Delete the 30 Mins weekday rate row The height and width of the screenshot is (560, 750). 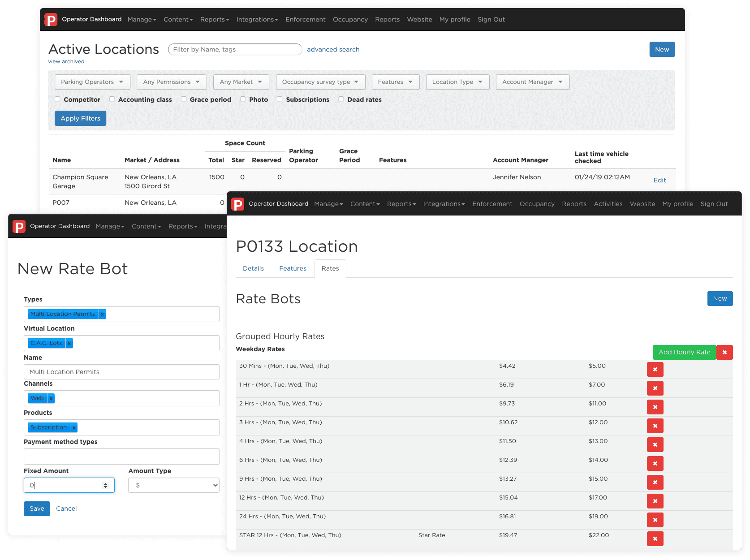click(655, 369)
